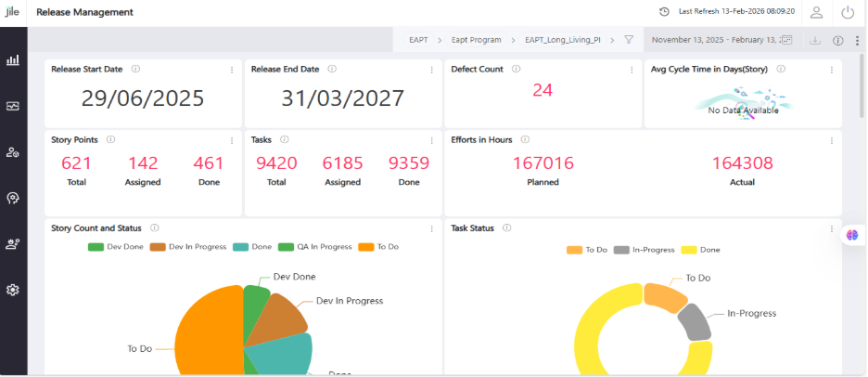Open the calendar icon in date range
Screen dimensions: 868x377
pyautogui.click(x=787, y=40)
